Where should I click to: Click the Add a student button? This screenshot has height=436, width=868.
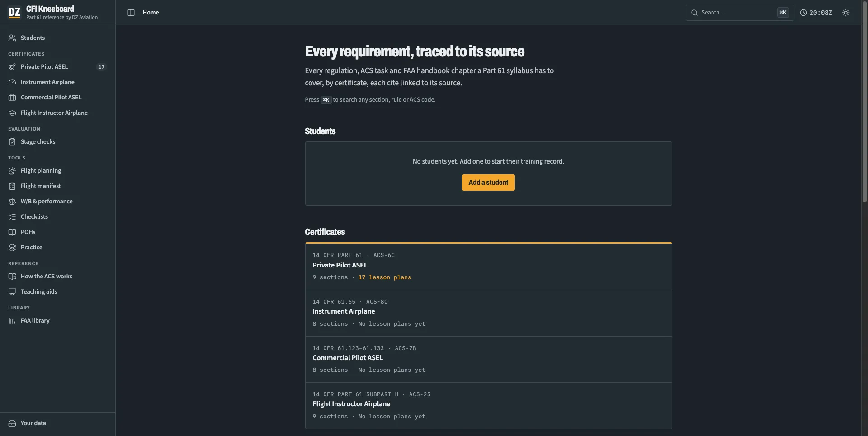[x=488, y=183]
